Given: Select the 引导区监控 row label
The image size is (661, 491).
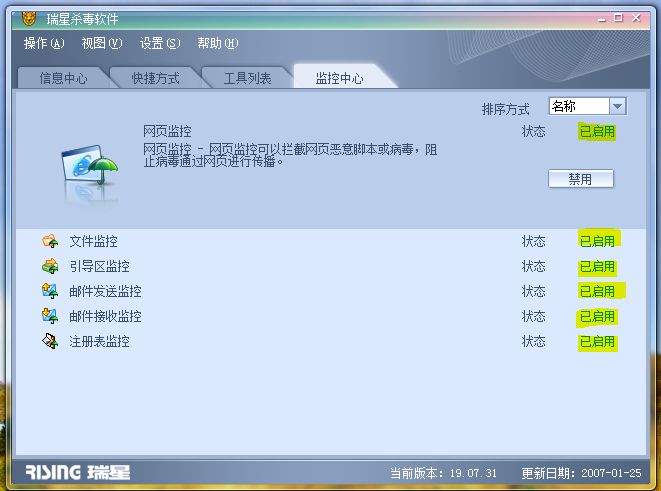Looking at the screenshot, I should [99, 266].
